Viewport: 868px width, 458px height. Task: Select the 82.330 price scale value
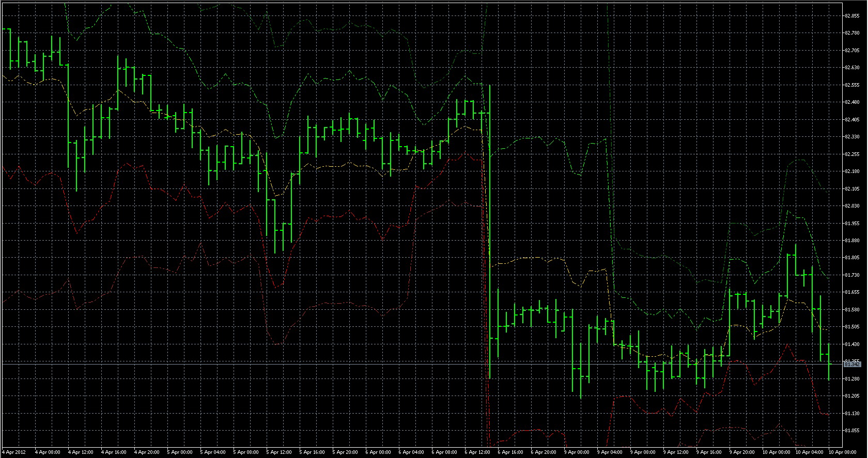[x=852, y=137]
